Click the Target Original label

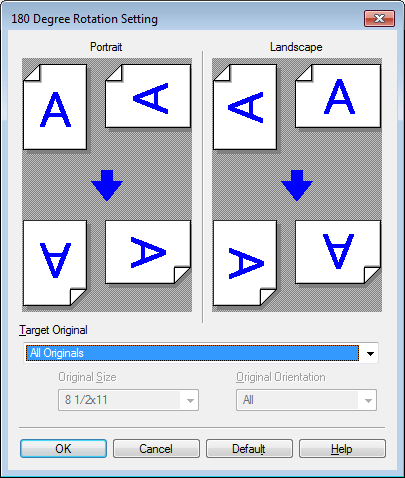click(x=53, y=330)
